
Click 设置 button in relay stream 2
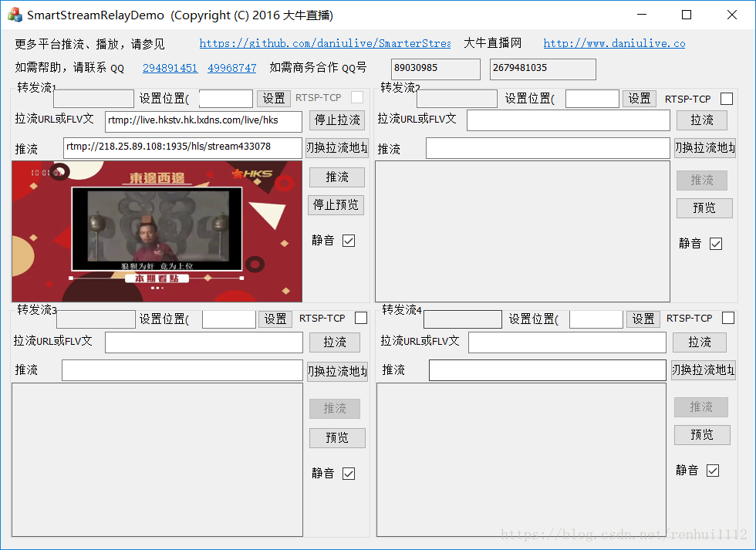[x=640, y=98]
